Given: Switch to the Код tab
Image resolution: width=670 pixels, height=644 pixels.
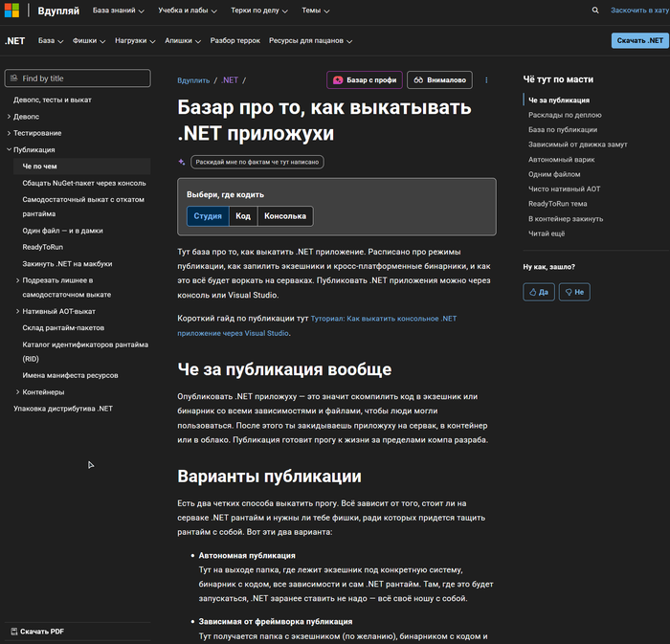Looking at the screenshot, I should point(243,216).
